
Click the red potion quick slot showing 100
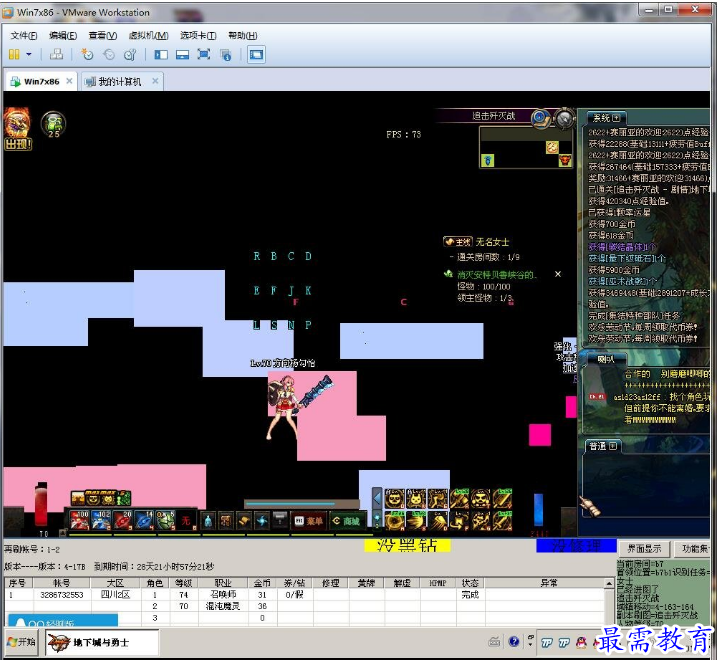(x=79, y=520)
